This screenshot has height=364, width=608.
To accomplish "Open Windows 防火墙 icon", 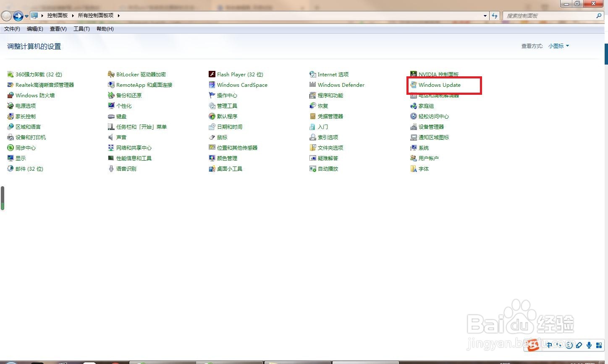I will point(10,95).
